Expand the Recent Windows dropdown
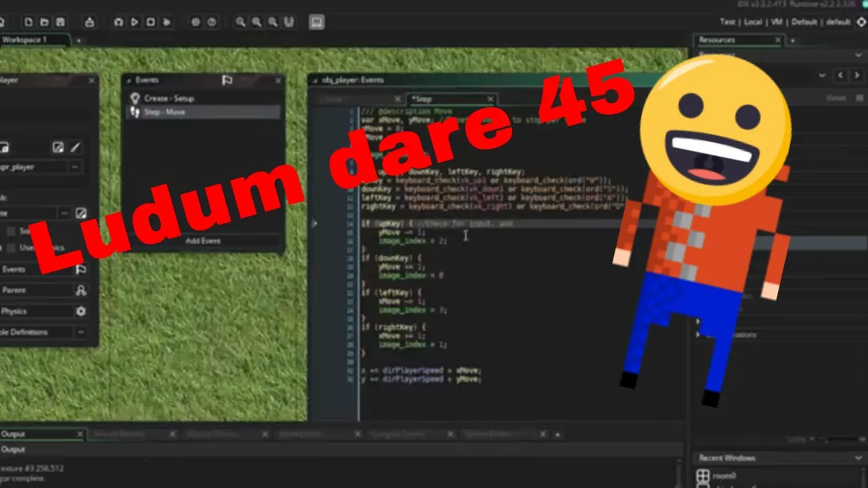The image size is (868, 488). [859, 458]
